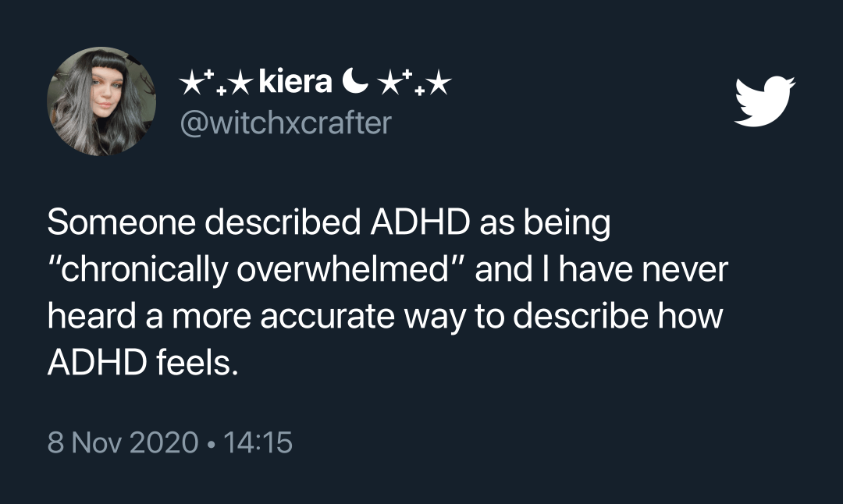This screenshot has height=504, width=843.
Task: Open the @witchxcrafter handle
Action: pos(286,122)
